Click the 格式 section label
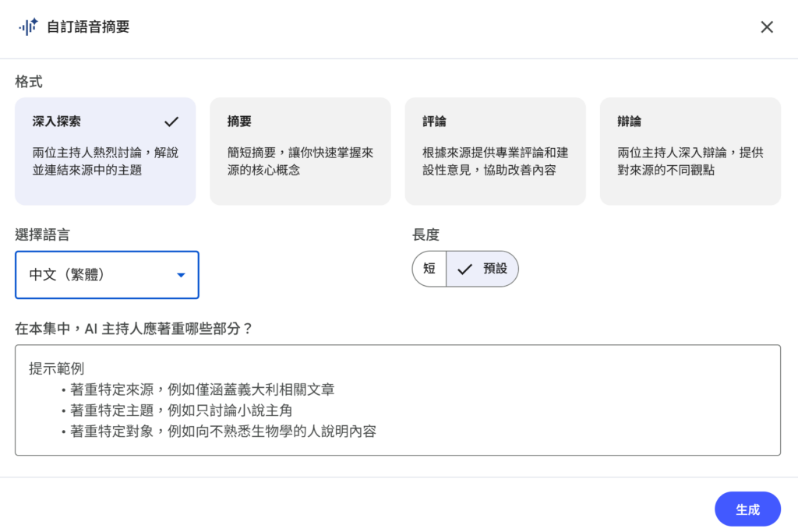 [22, 80]
